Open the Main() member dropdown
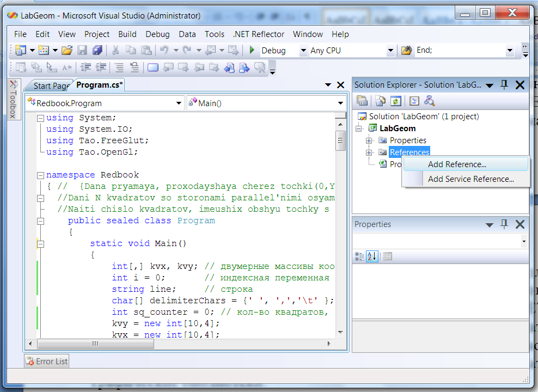Screen dimensions: 538x392 tap(340, 103)
